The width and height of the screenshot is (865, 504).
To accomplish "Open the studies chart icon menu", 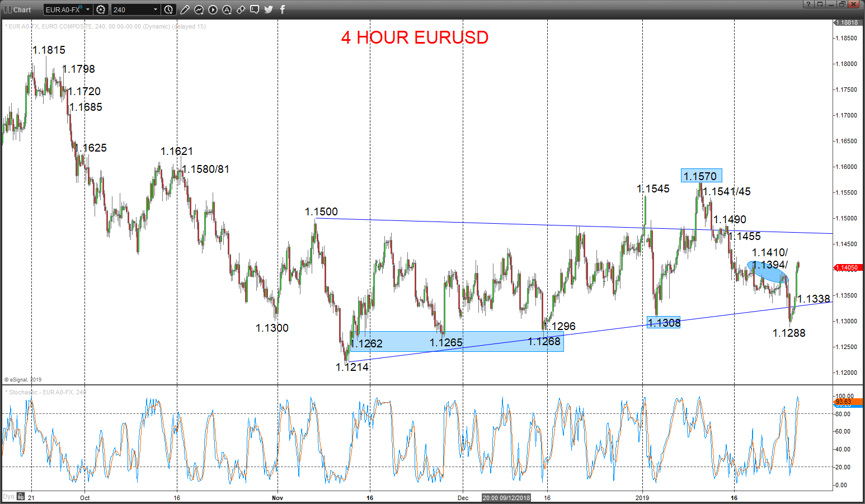I will pos(199,10).
